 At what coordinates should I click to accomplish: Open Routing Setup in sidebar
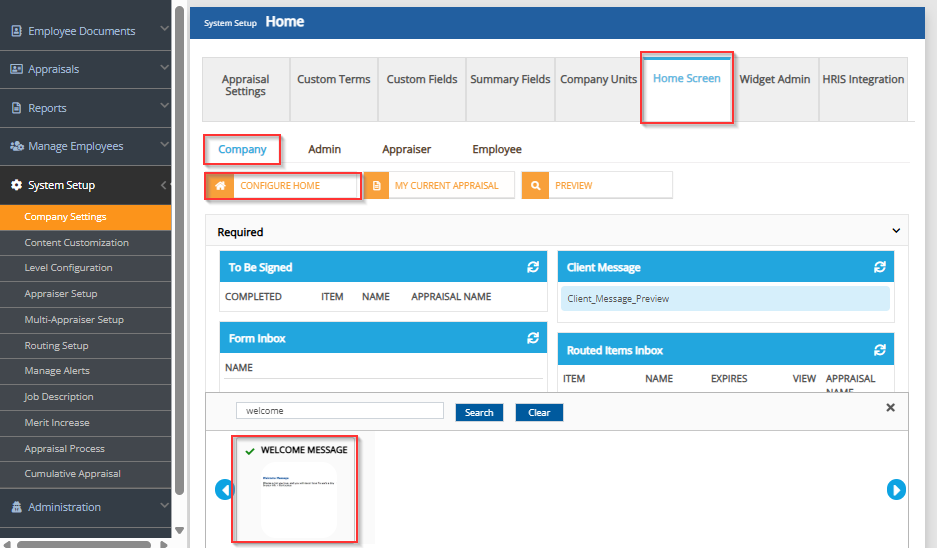point(57,345)
